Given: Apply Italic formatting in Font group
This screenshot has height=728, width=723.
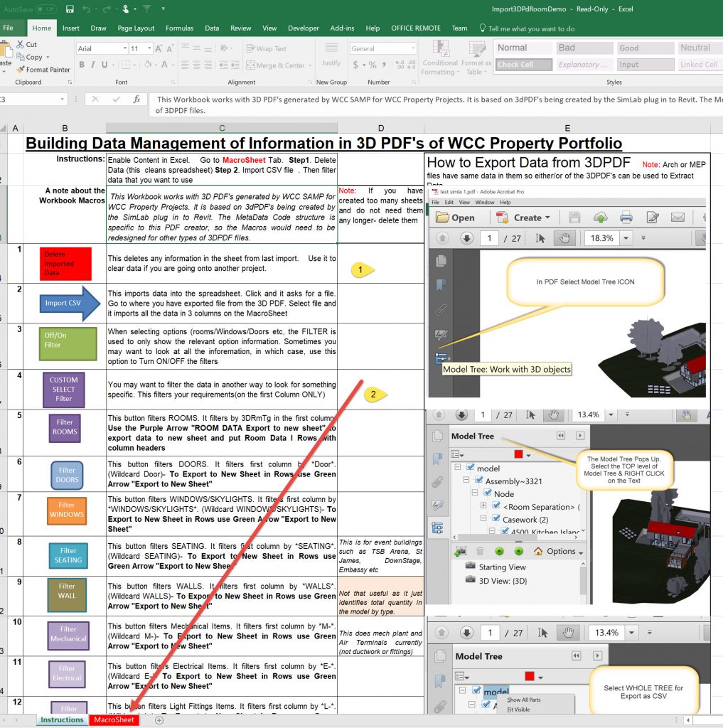Looking at the screenshot, I should tap(93, 65).
